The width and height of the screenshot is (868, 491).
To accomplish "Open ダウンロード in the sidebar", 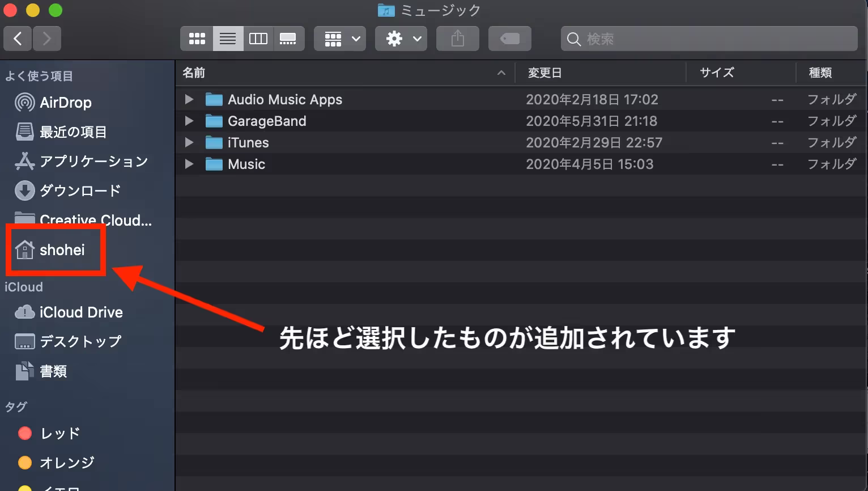I will coord(67,191).
